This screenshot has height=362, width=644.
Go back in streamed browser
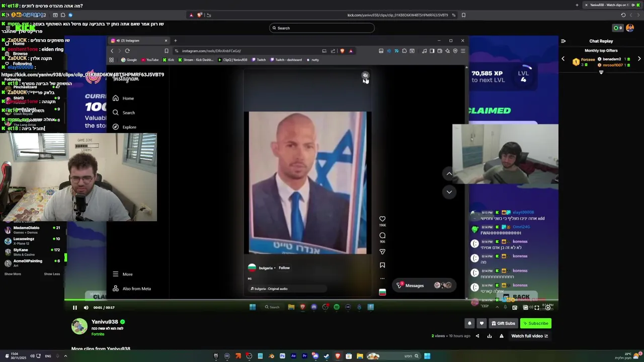tap(112, 51)
